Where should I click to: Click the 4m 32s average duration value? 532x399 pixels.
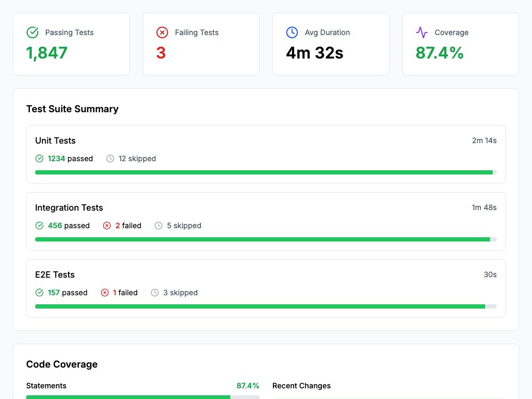click(314, 53)
